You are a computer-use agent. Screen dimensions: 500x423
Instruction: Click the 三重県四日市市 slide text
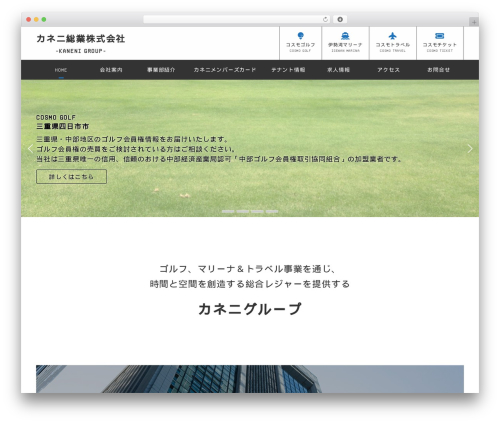click(63, 126)
